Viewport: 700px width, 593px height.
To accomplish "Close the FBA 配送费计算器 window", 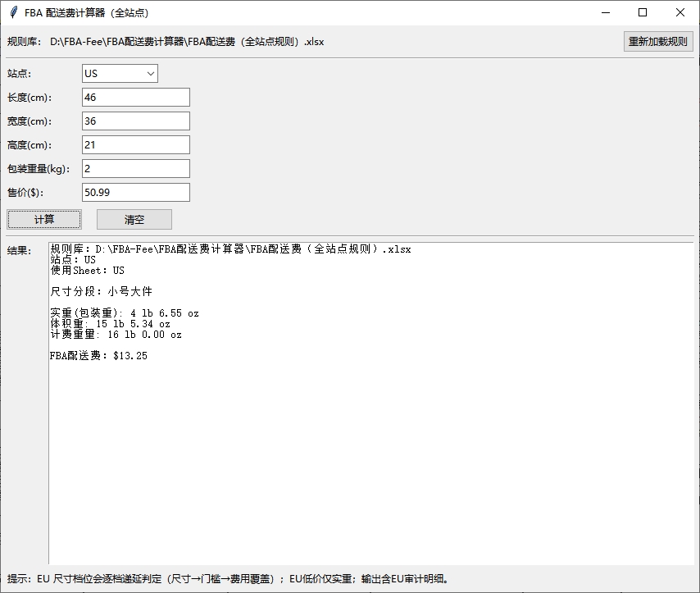I will click(680, 12).
